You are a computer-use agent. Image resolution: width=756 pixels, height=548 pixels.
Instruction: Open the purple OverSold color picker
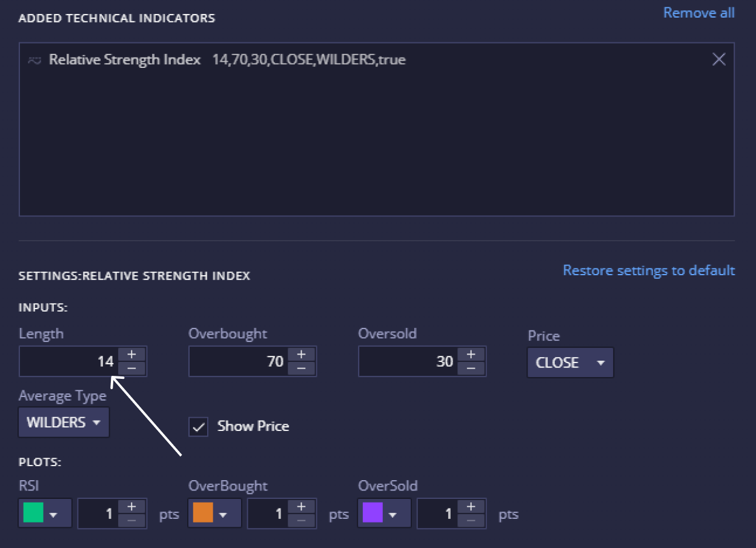(384, 513)
